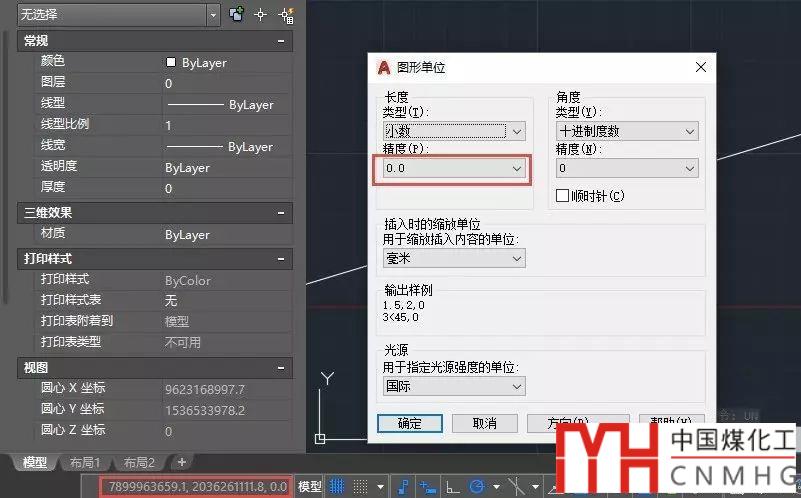Click the 颜色 ByLayer color swatch
Image resolution: width=801 pixels, height=498 pixels.
pos(171,62)
